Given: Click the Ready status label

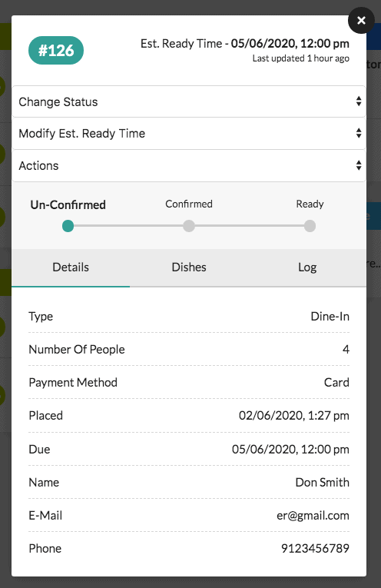Looking at the screenshot, I should click(310, 204).
